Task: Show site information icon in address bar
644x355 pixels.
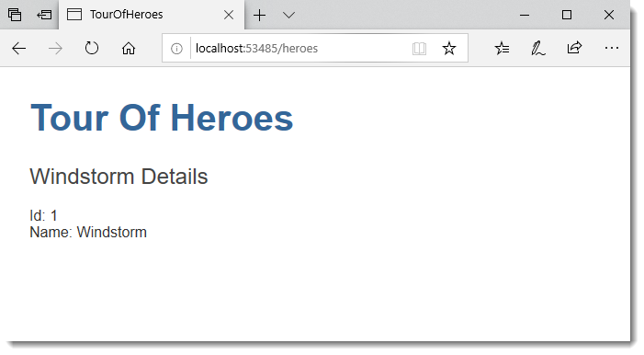Action: point(176,49)
